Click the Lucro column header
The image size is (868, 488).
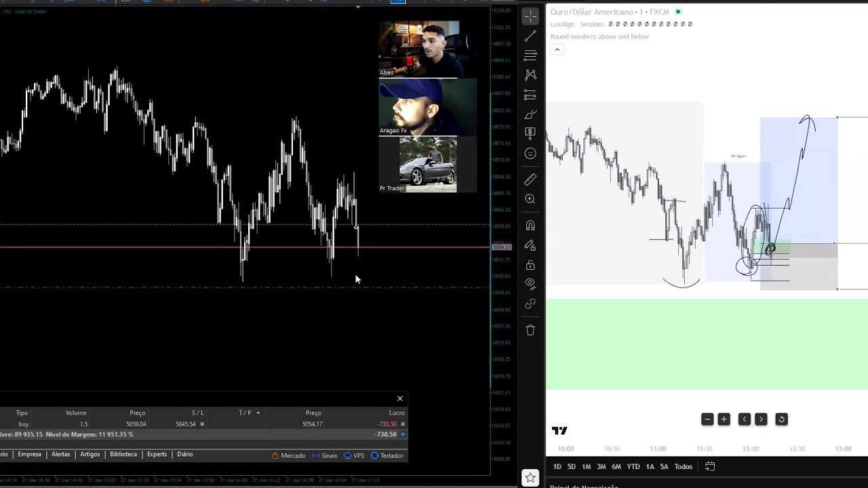tap(397, 413)
